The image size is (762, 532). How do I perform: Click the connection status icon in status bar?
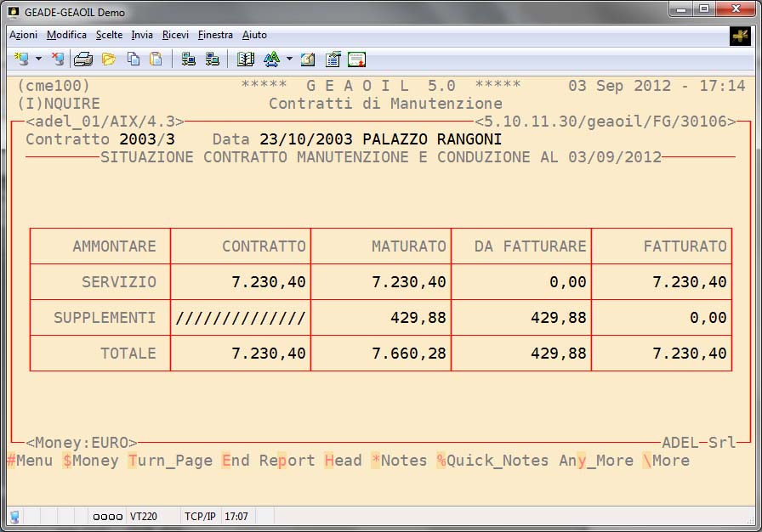pos(14,517)
